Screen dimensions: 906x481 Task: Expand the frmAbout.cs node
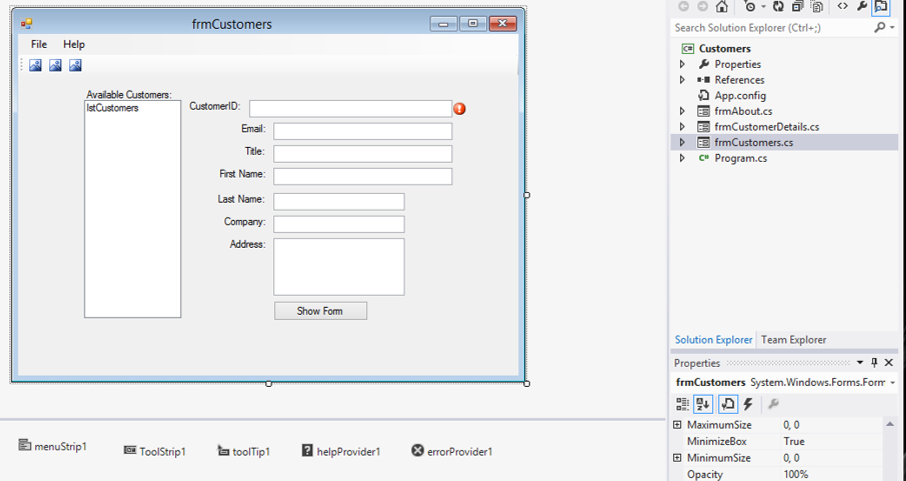tap(682, 111)
